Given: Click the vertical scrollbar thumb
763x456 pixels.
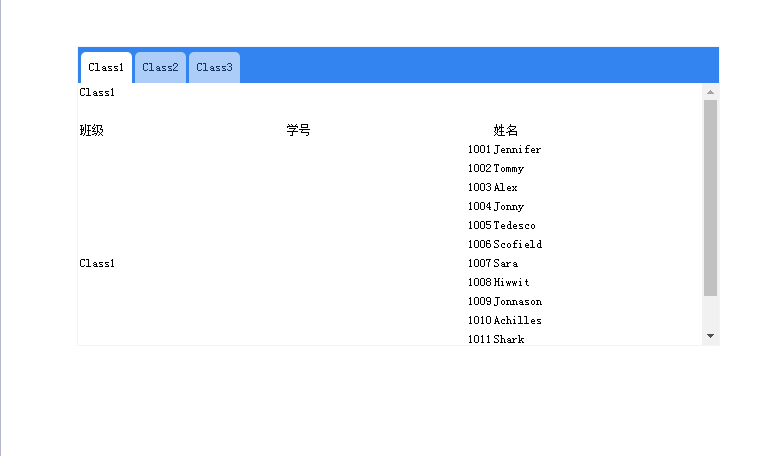Looking at the screenshot, I should click(710, 198).
